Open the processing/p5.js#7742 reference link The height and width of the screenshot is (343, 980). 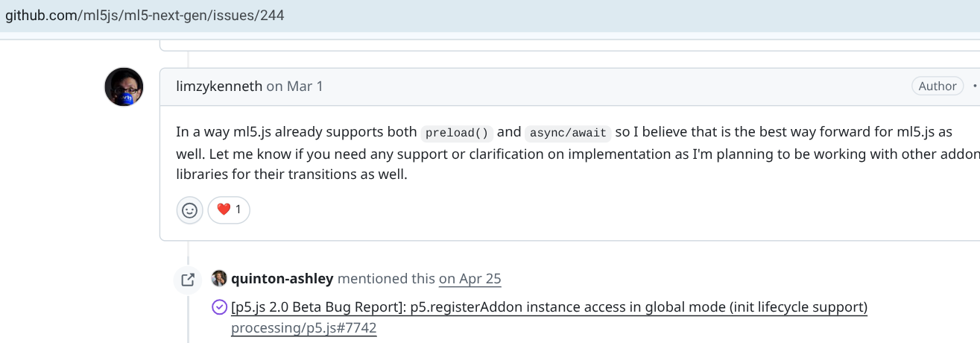[304, 328]
